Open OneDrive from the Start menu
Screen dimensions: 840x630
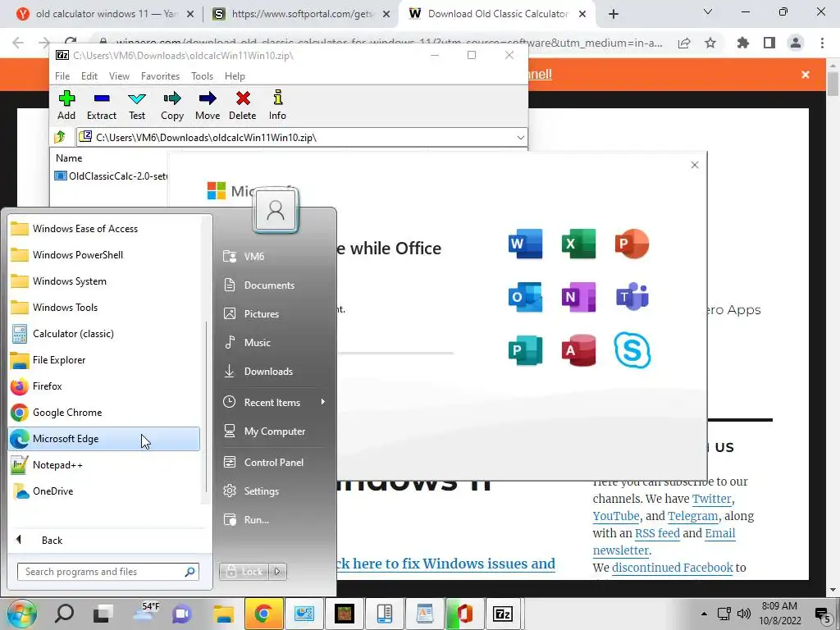[104, 491]
